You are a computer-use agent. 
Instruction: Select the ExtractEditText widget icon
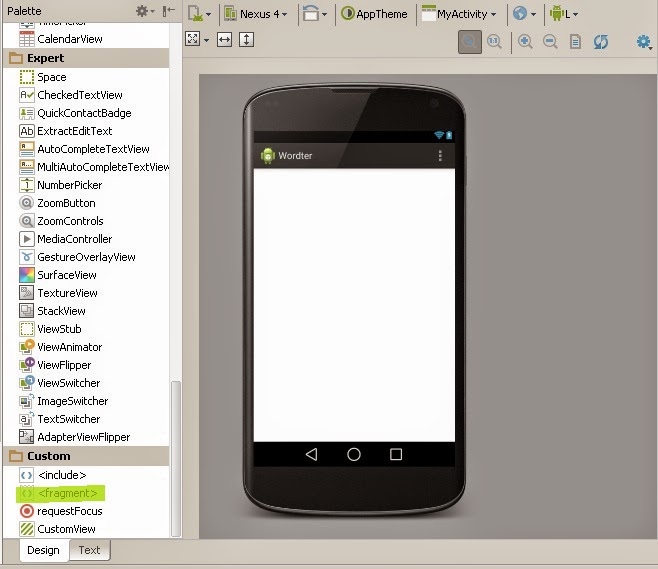[27, 131]
